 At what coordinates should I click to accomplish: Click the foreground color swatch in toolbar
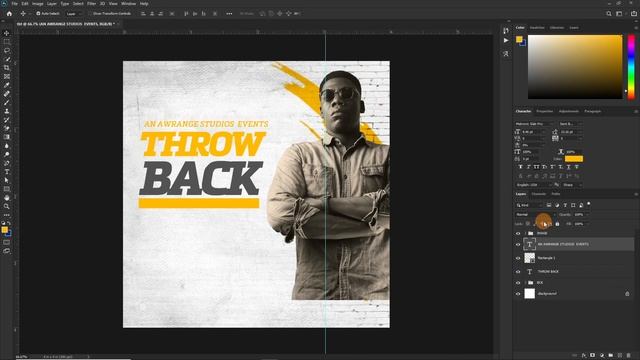click(x=4, y=230)
